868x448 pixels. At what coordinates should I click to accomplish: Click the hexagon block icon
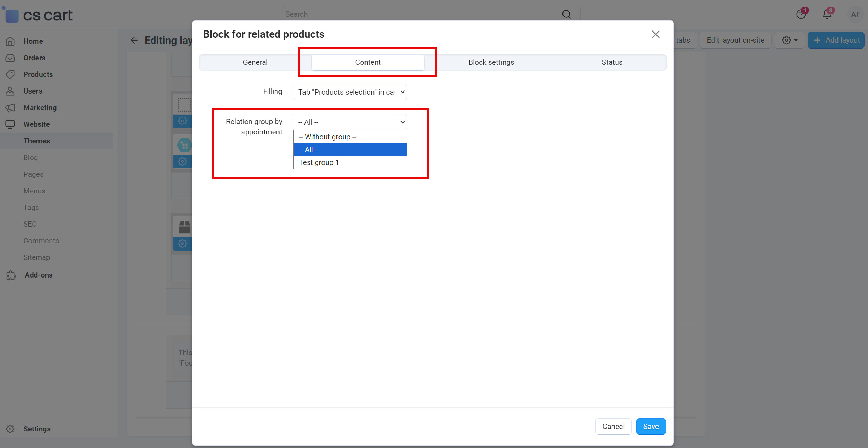coord(184,145)
